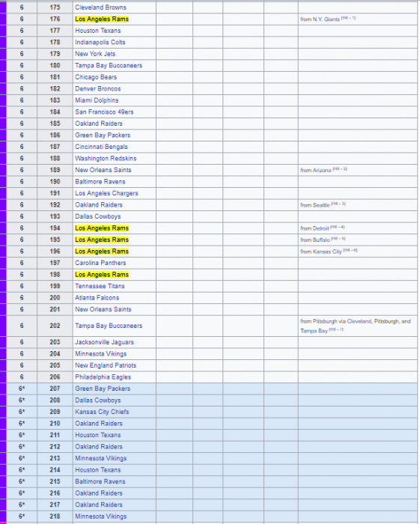Click Dallas Cowboys at pick 208
420x524 pixels.
click(x=98, y=400)
